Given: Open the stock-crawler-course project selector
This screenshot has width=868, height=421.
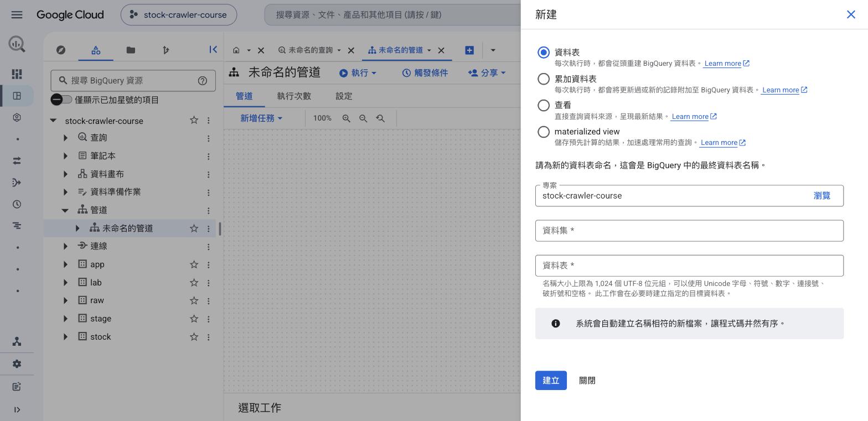Looking at the screenshot, I should point(179,15).
